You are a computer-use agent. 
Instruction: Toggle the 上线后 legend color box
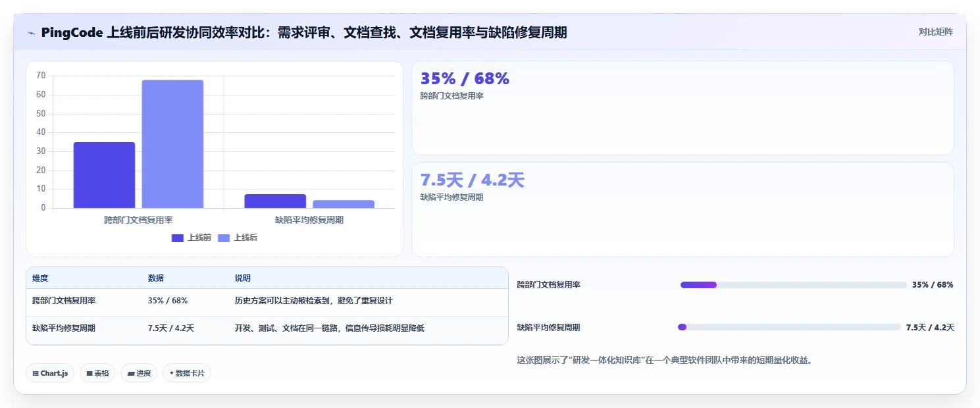point(224,238)
